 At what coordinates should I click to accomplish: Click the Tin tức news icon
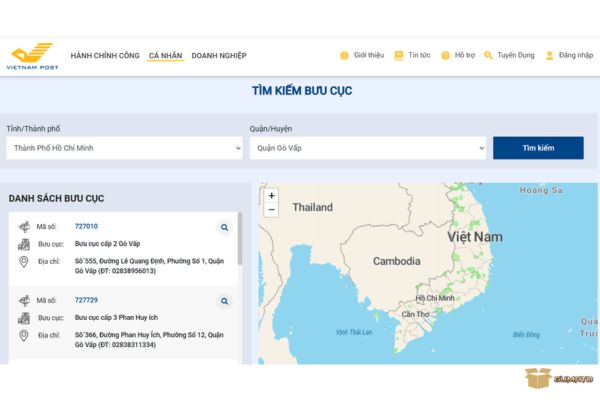[399, 56]
